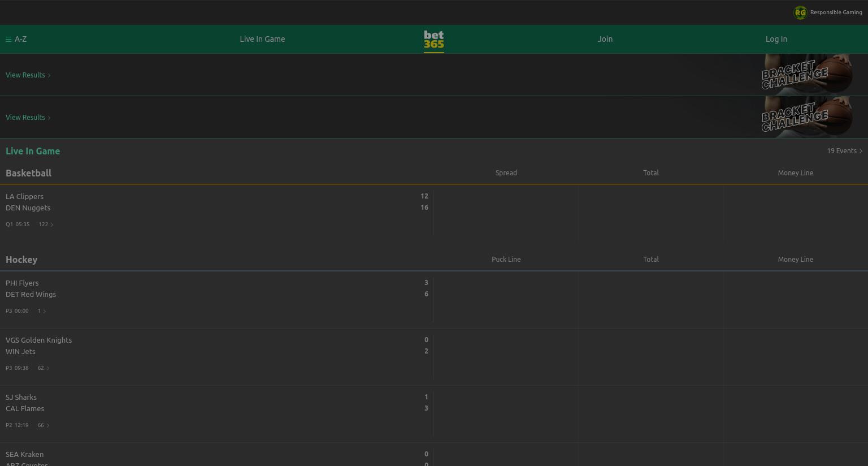Open the second Bracket Challenge banner image

tap(806, 116)
